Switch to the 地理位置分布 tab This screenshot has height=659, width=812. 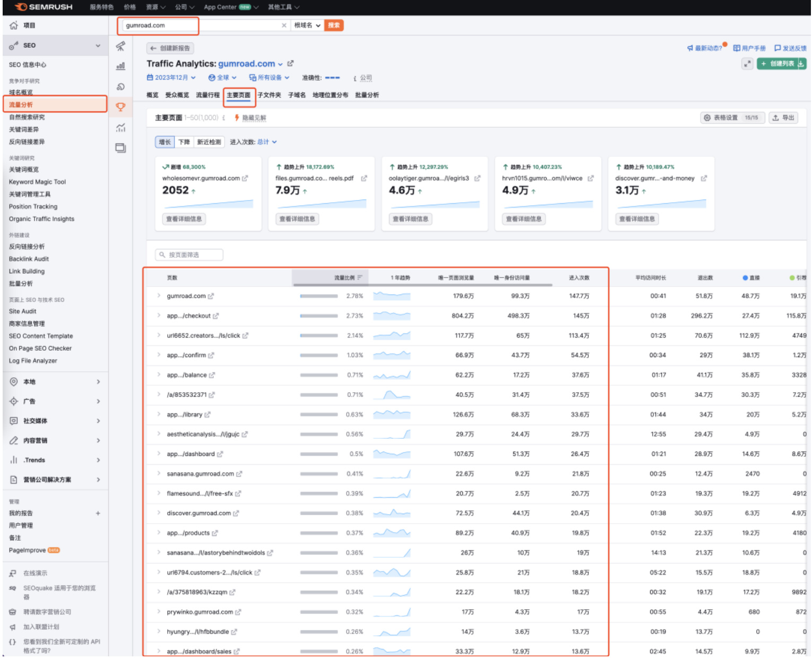tap(331, 96)
